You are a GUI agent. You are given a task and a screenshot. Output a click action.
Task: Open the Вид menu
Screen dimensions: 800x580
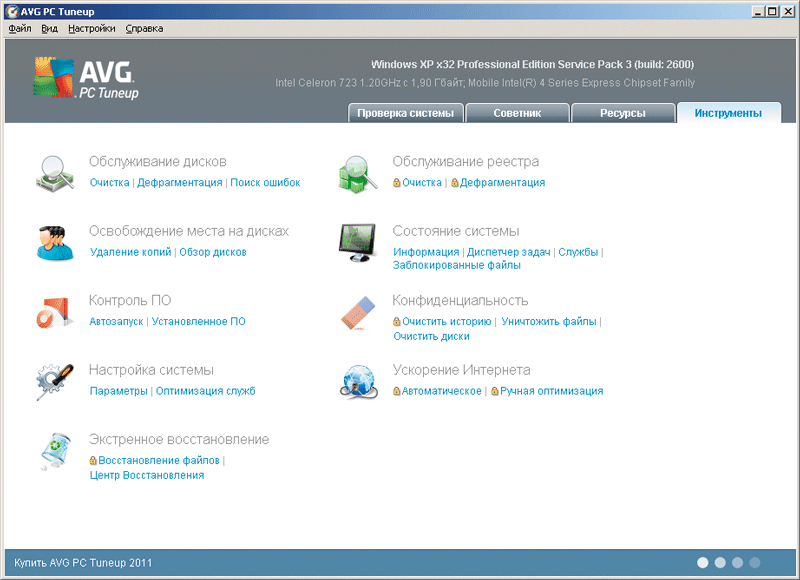[49, 29]
